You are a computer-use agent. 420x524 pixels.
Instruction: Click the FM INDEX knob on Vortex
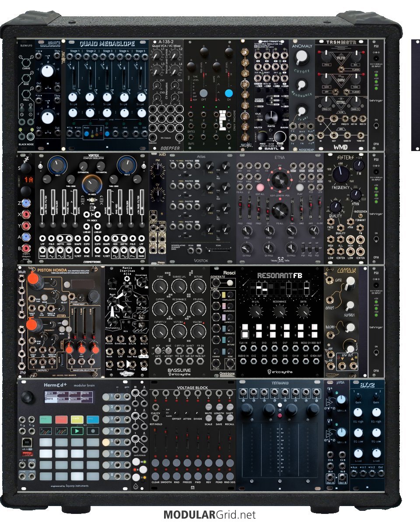[91, 184]
